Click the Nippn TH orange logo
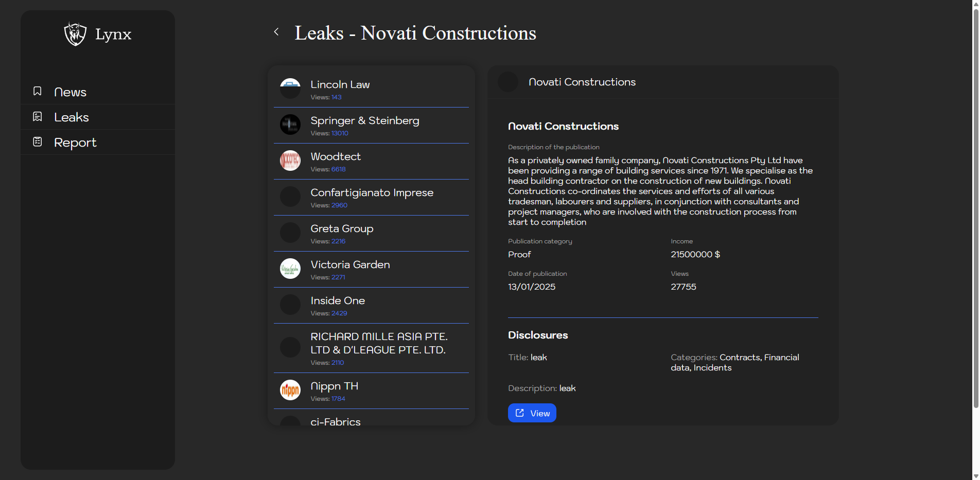Viewport: 980px width, 480px height. (290, 390)
